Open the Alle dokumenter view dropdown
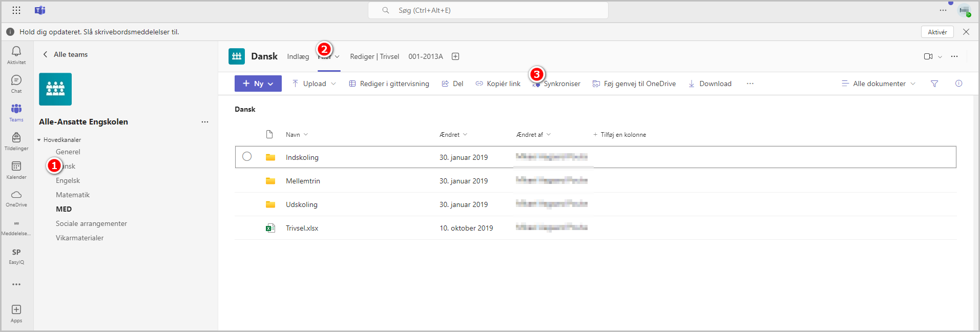Viewport: 980px width, 332px height. pyautogui.click(x=879, y=84)
